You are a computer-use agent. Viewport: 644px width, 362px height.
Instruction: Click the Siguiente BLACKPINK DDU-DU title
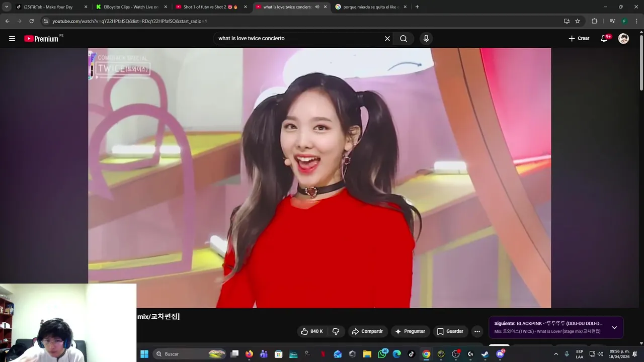click(548, 324)
